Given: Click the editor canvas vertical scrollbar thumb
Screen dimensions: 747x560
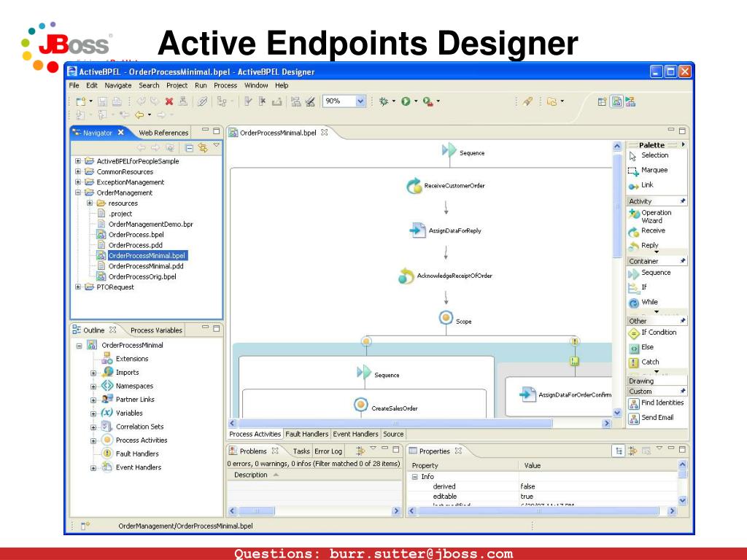Looking at the screenshot, I should tap(617, 205).
